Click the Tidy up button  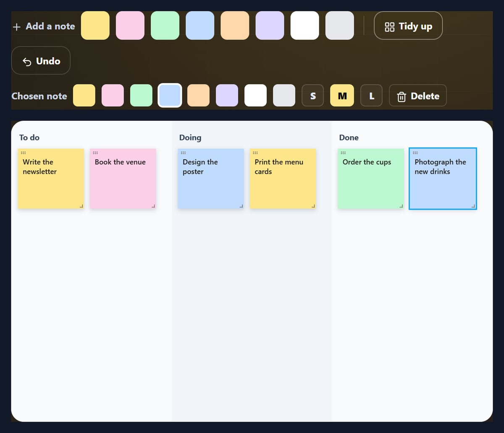(408, 26)
